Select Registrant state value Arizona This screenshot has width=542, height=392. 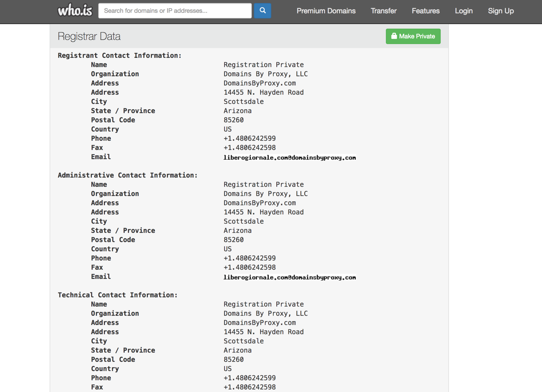(x=238, y=111)
